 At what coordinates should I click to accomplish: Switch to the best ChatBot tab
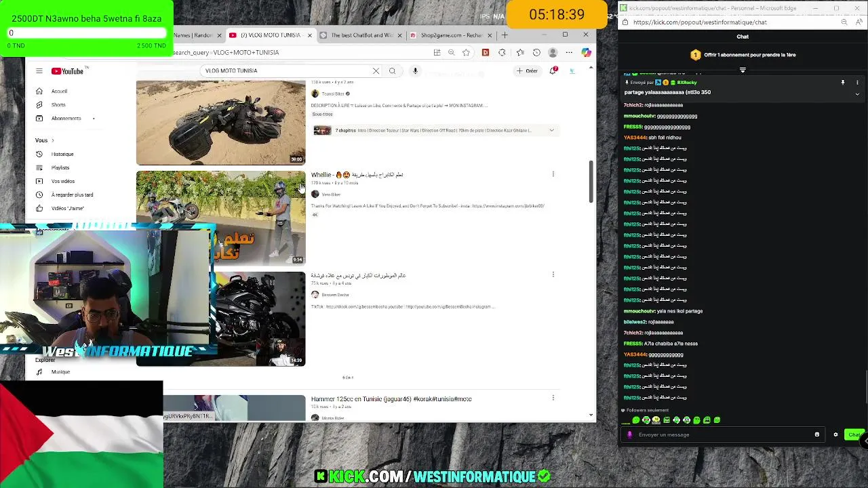(x=361, y=35)
